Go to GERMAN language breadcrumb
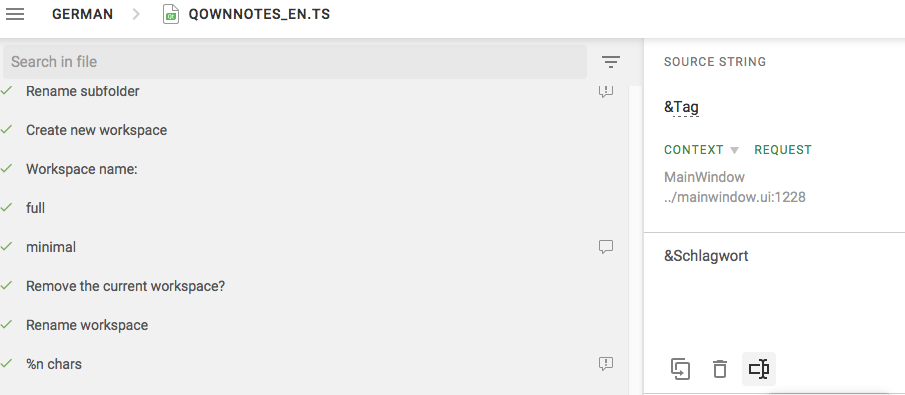 tap(83, 14)
